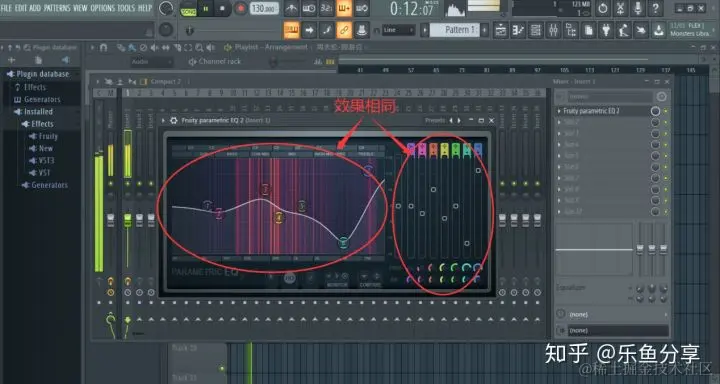This screenshot has height=384, width=720.
Task: Toggle the orange chain link multilink icon
Action: click(344, 30)
